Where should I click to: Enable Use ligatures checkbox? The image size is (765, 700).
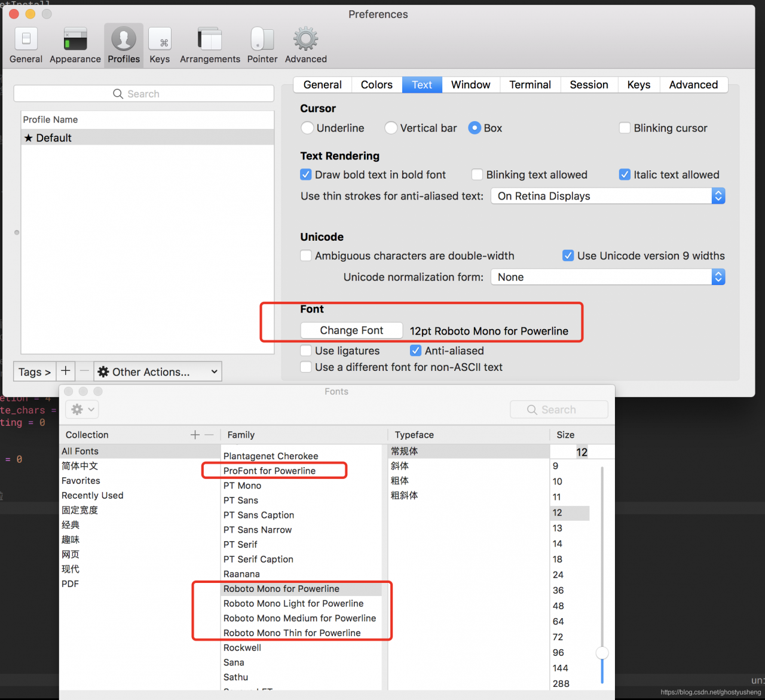point(306,351)
